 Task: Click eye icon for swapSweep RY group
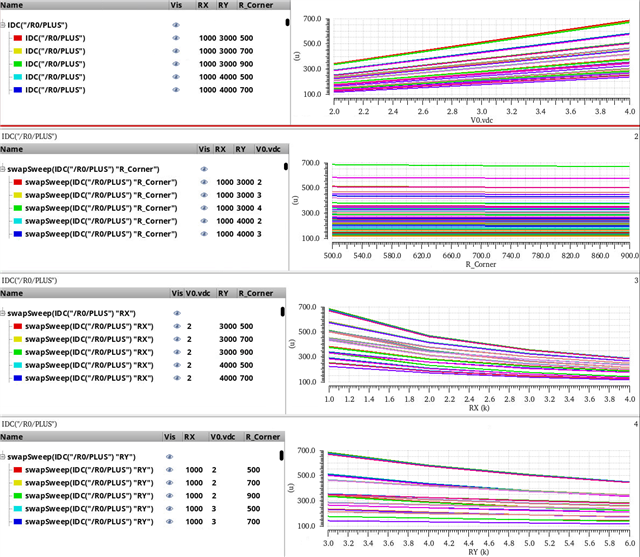tap(170, 456)
